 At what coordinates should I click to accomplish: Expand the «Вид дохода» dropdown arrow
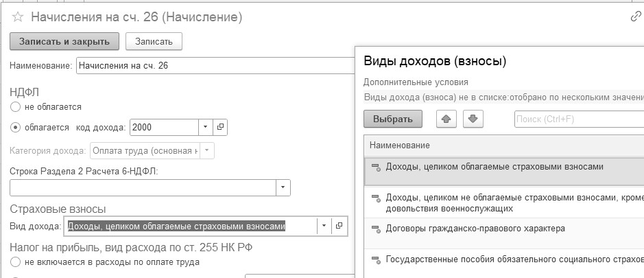point(323,226)
